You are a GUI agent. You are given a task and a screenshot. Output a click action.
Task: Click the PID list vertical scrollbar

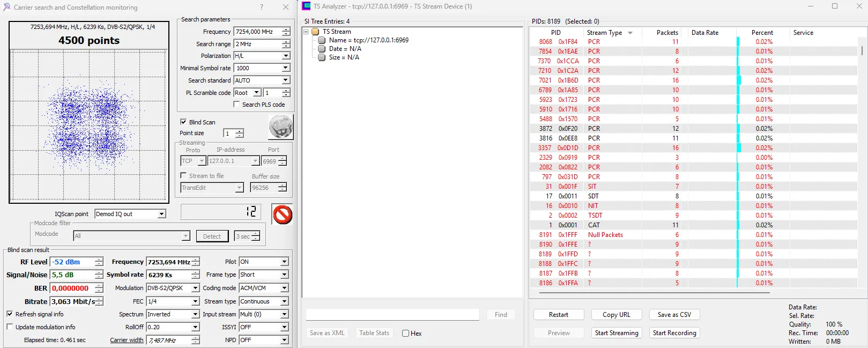pyautogui.click(x=862, y=51)
